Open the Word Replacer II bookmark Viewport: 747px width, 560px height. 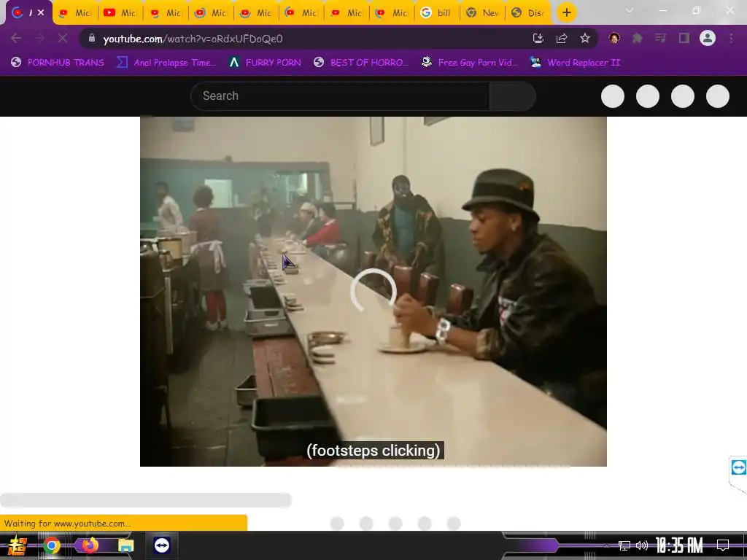(576, 63)
